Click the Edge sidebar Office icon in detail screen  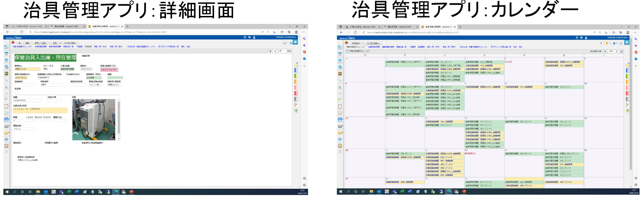[304, 52]
